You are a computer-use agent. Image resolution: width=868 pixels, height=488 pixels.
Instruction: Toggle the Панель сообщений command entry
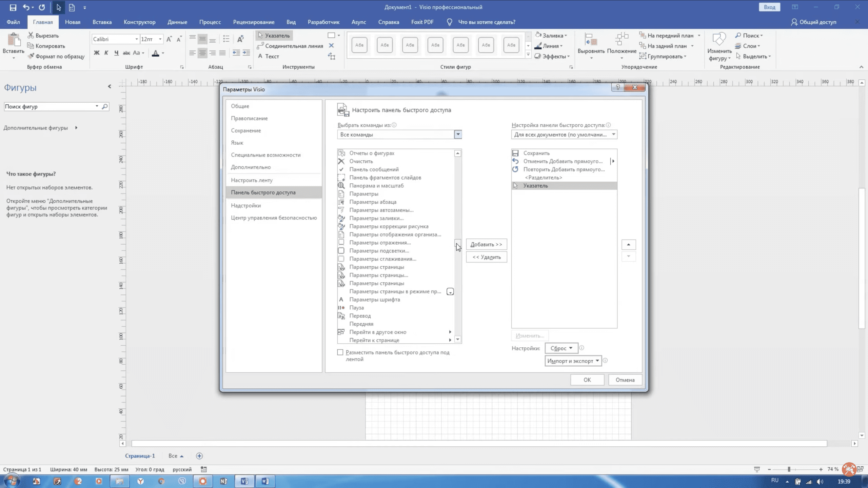pyautogui.click(x=374, y=169)
